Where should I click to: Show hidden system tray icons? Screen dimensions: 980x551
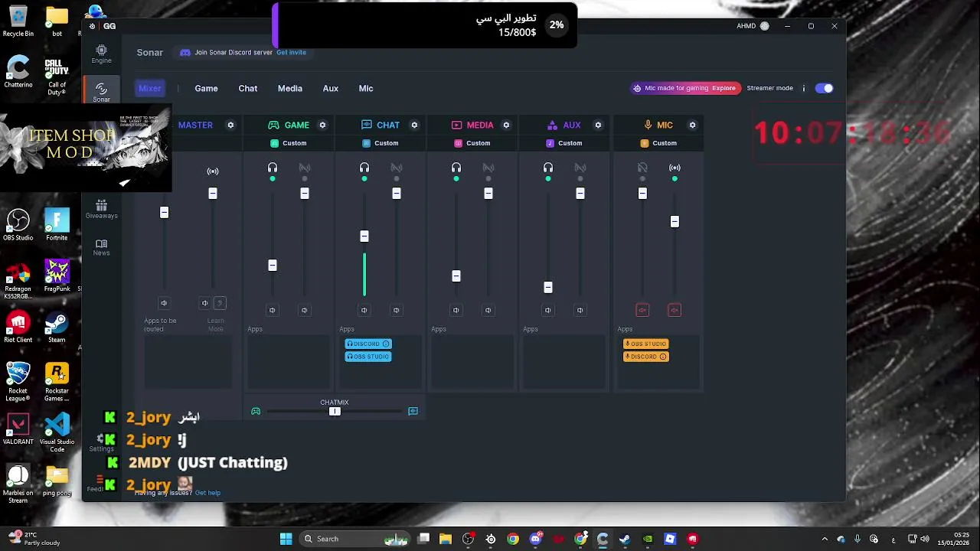825,539
